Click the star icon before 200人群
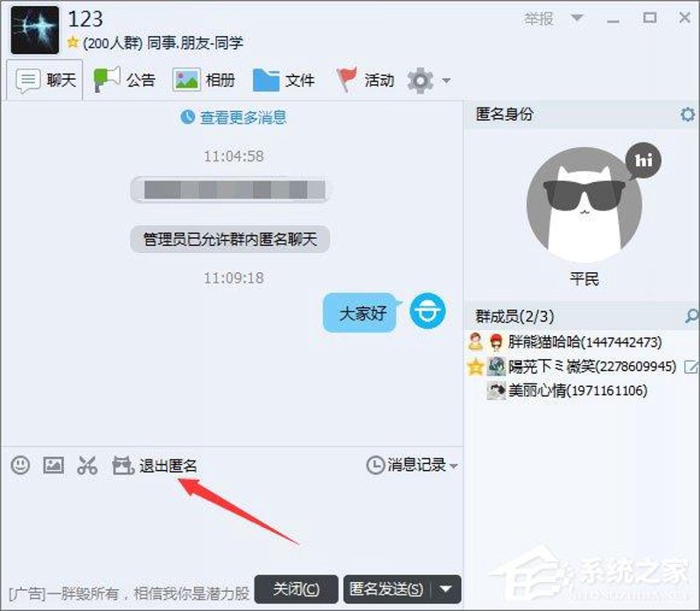The width and height of the screenshot is (700, 611). tap(73, 42)
